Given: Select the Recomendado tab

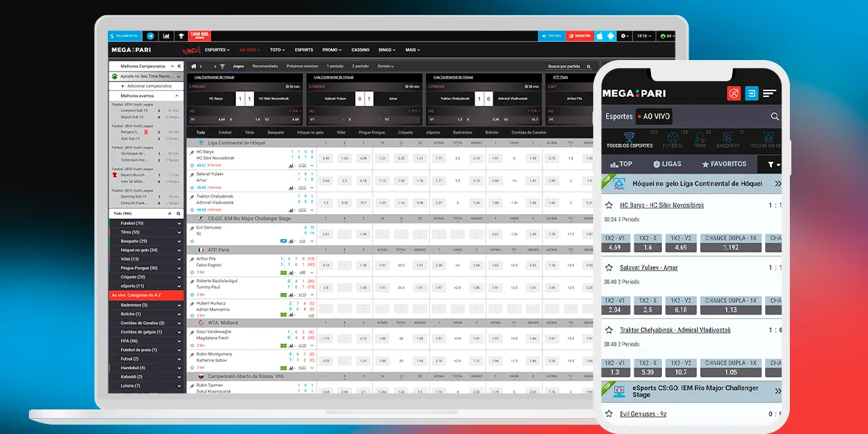Looking at the screenshot, I should tap(265, 66).
